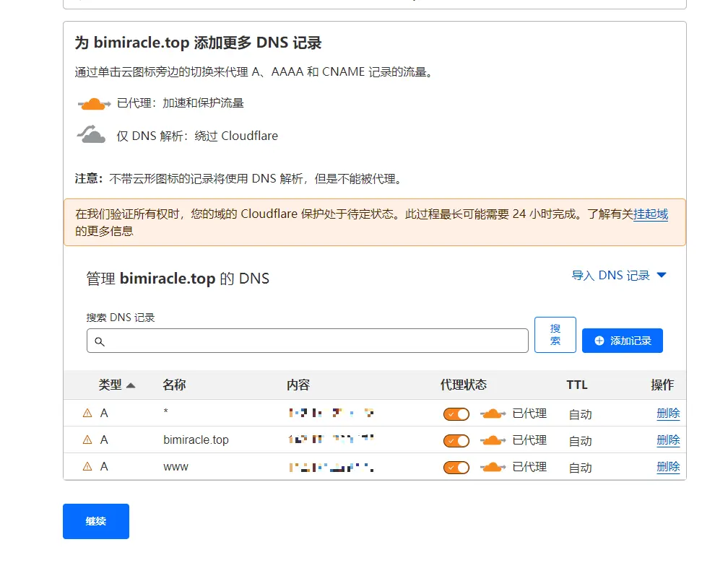Click the 搜索 button
Screen dimensions: 728x573
click(555, 335)
